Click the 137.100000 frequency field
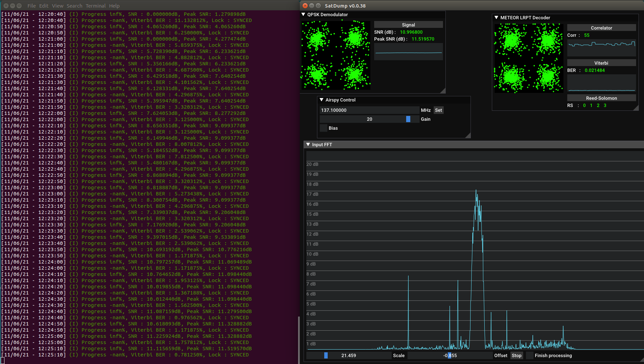Image resolution: width=644 pixels, height=364 pixels. 368,110
